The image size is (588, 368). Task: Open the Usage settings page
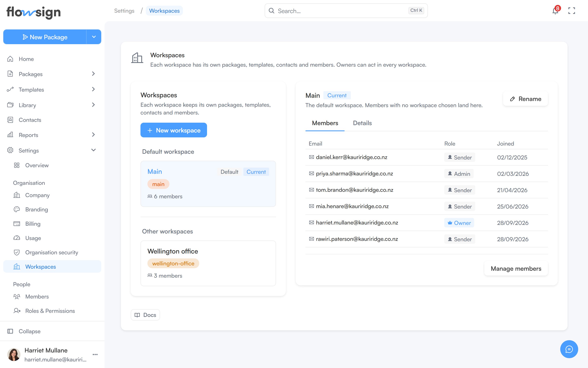[x=52, y=238]
